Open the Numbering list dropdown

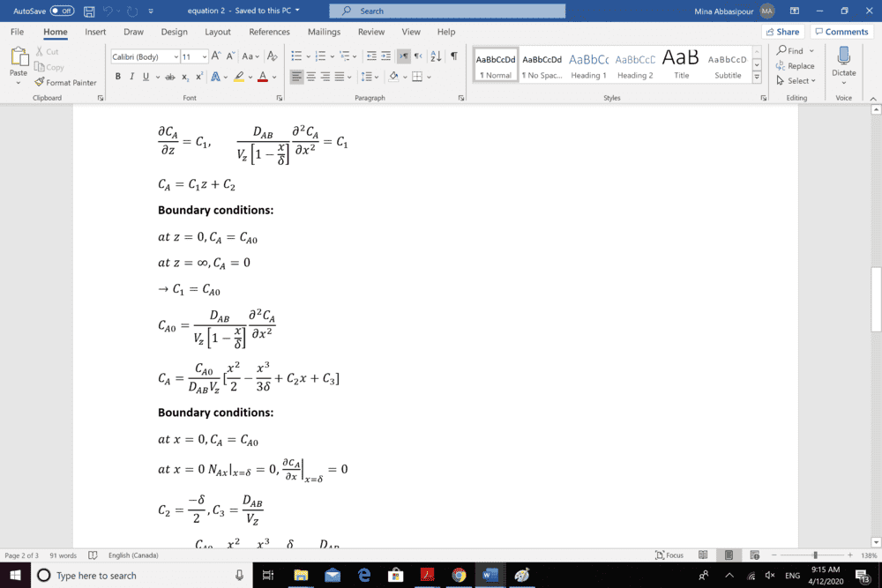pos(332,56)
